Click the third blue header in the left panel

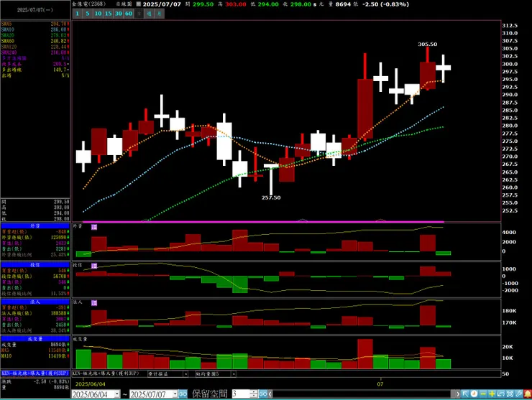[35, 302]
